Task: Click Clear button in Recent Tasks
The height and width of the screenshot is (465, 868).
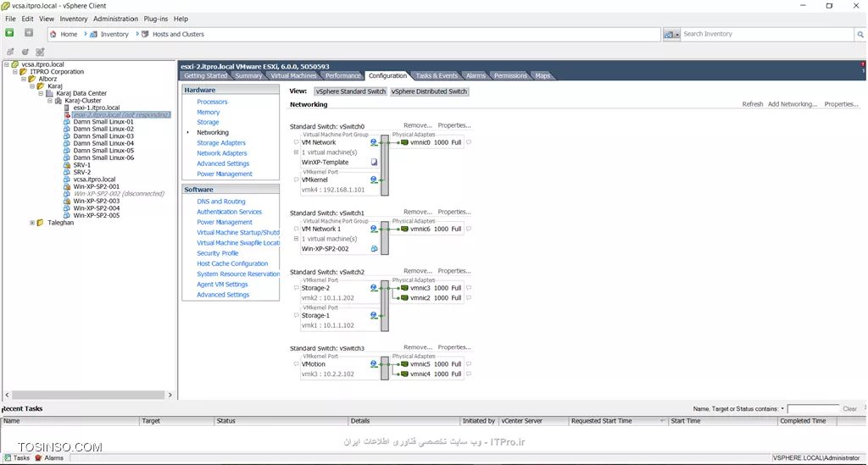Action: 849,409
